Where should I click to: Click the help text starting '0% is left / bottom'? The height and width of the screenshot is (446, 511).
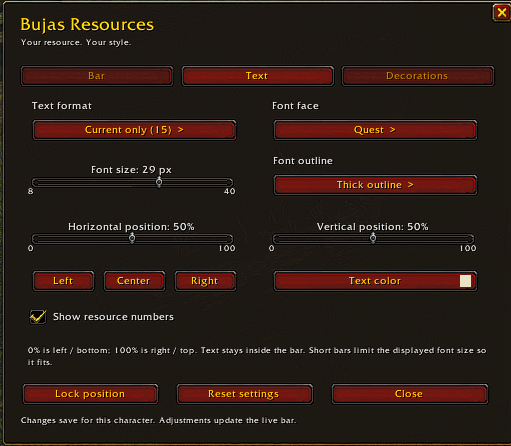257,356
